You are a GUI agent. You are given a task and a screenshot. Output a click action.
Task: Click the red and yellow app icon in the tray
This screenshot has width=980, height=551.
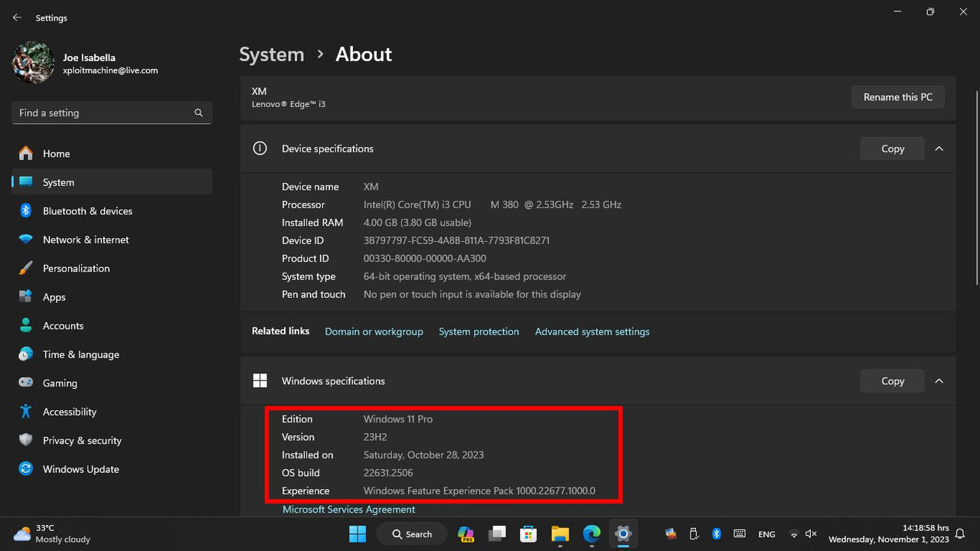[671, 533]
